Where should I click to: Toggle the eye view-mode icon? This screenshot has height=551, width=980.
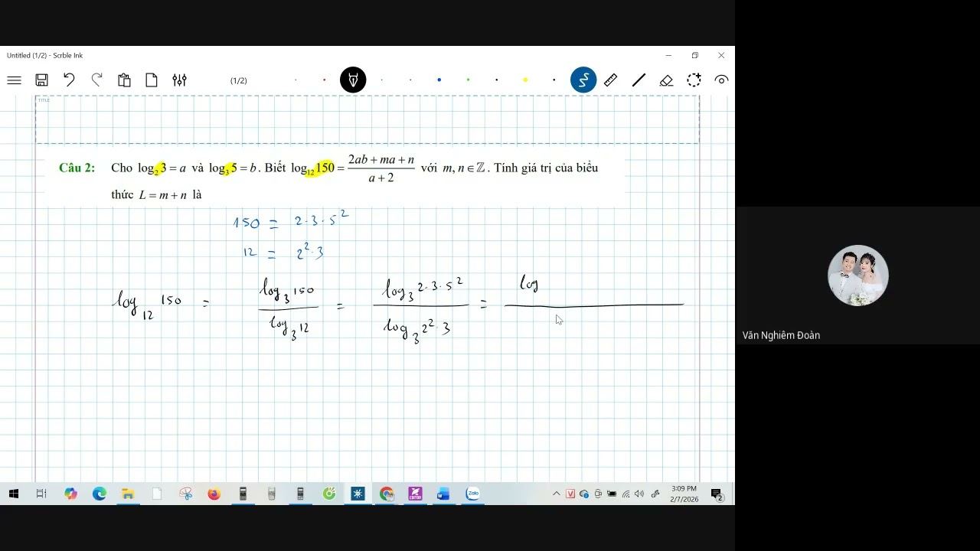pos(721,80)
